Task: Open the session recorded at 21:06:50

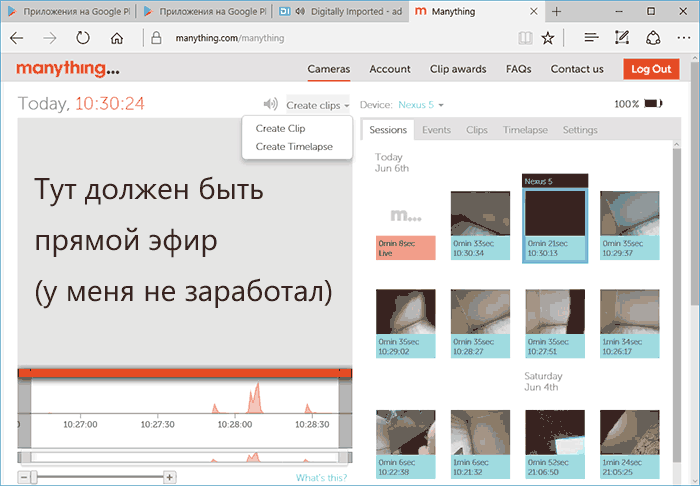Action: pyautogui.click(x=555, y=444)
